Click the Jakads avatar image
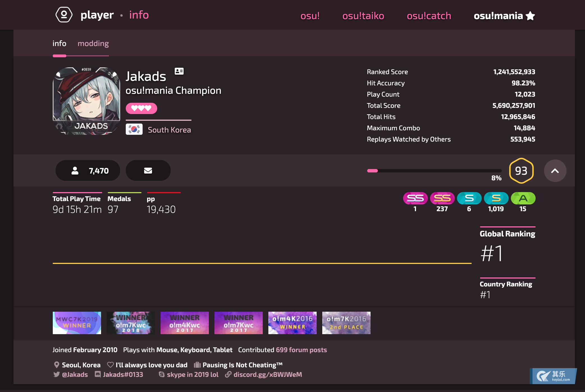The height and width of the screenshot is (392, 585). 86,101
